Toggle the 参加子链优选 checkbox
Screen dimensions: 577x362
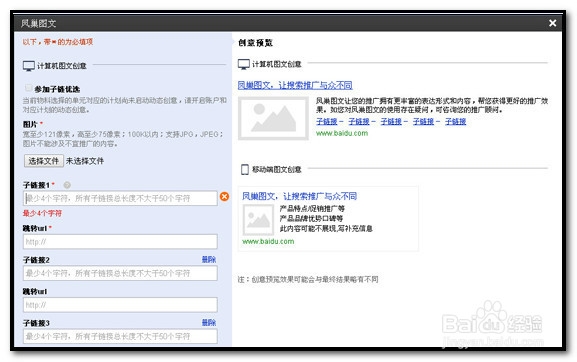pyautogui.click(x=28, y=88)
